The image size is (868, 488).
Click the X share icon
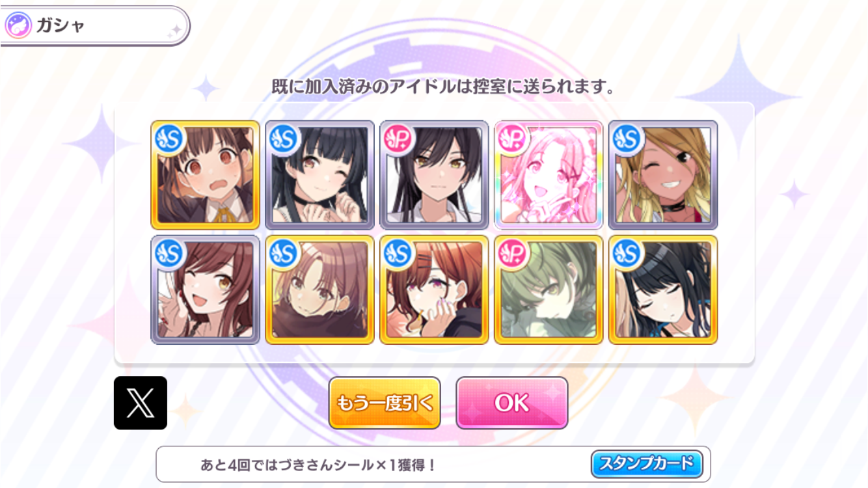coord(141,403)
